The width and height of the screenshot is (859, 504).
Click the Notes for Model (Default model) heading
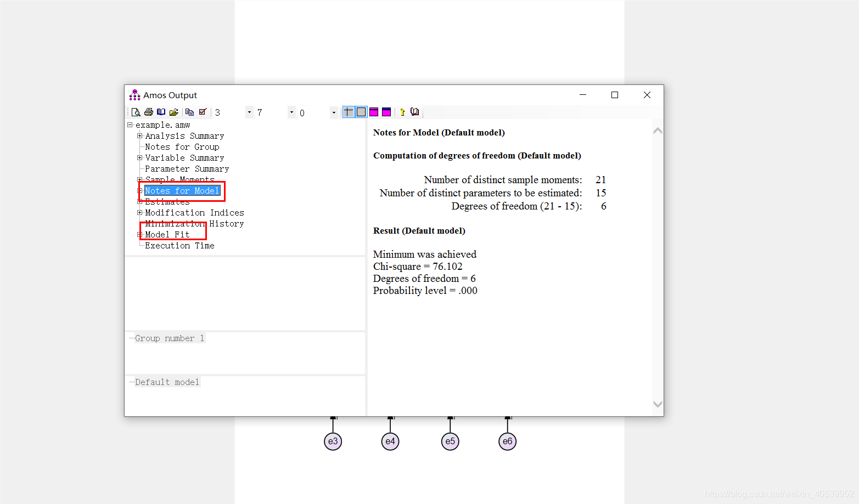click(x=439, y=133)
